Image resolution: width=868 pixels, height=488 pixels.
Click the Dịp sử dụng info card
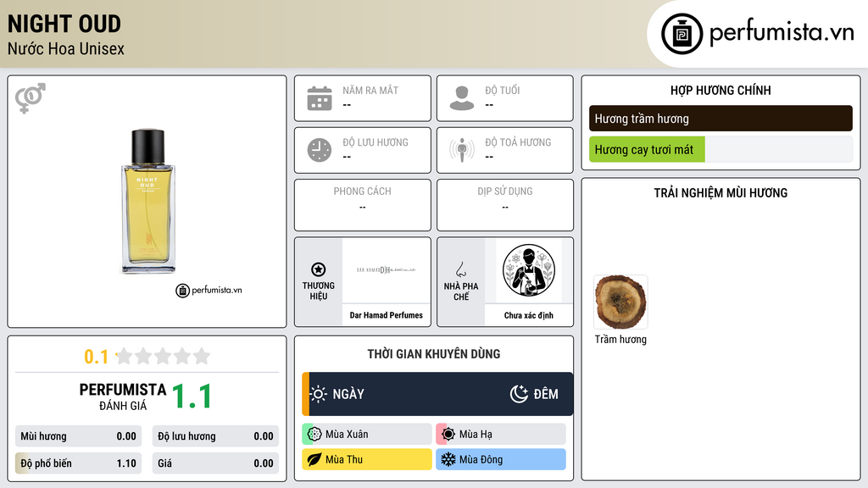tap(505, 205)
